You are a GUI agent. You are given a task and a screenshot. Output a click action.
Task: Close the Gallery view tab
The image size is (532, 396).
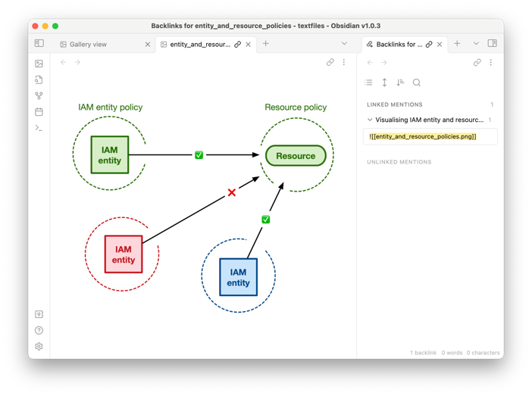pos(148,45)
